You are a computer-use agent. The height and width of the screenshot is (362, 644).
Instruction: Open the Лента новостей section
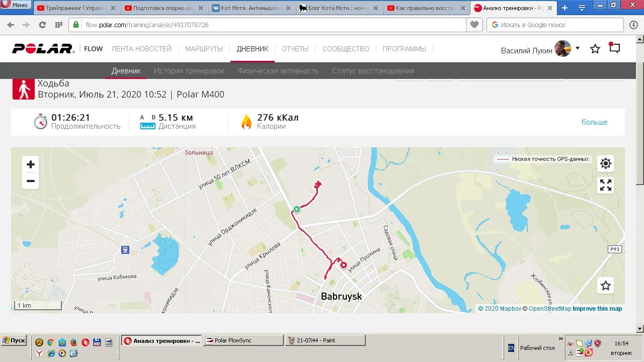(141, 49)
